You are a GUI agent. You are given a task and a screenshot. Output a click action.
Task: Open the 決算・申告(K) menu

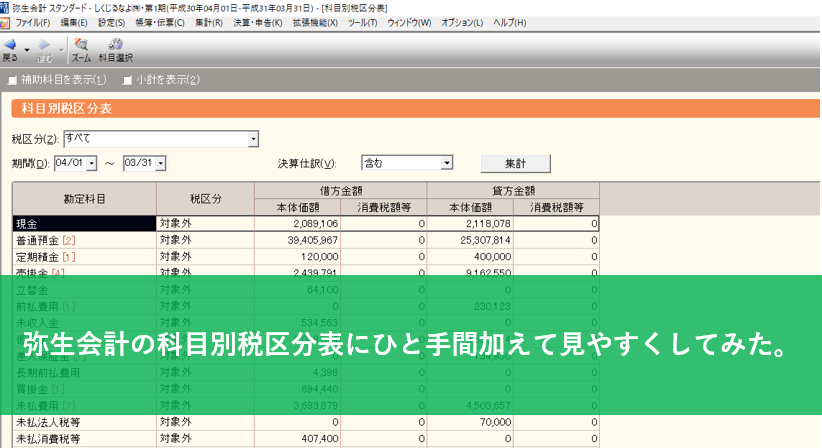tap(255, 22)
